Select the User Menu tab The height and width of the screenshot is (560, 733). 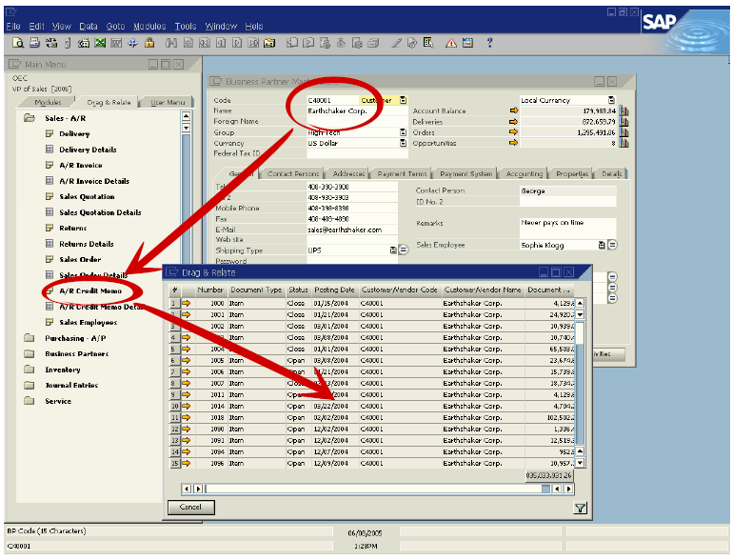[168, 102]
